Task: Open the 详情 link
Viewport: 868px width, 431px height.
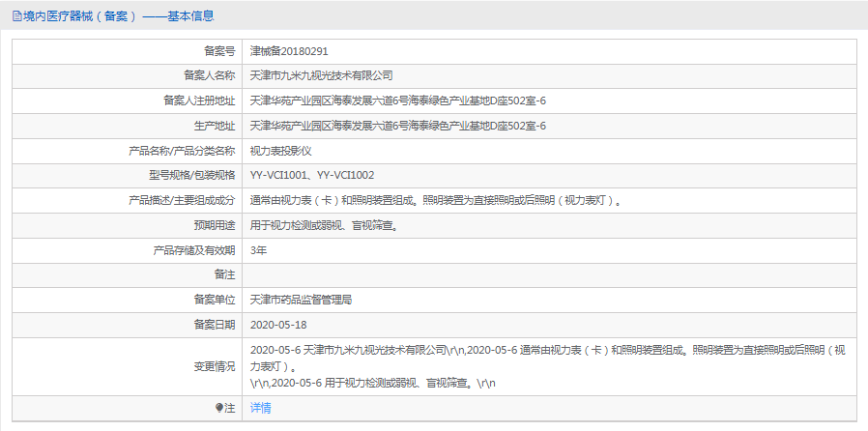Action: pos(261,408)
